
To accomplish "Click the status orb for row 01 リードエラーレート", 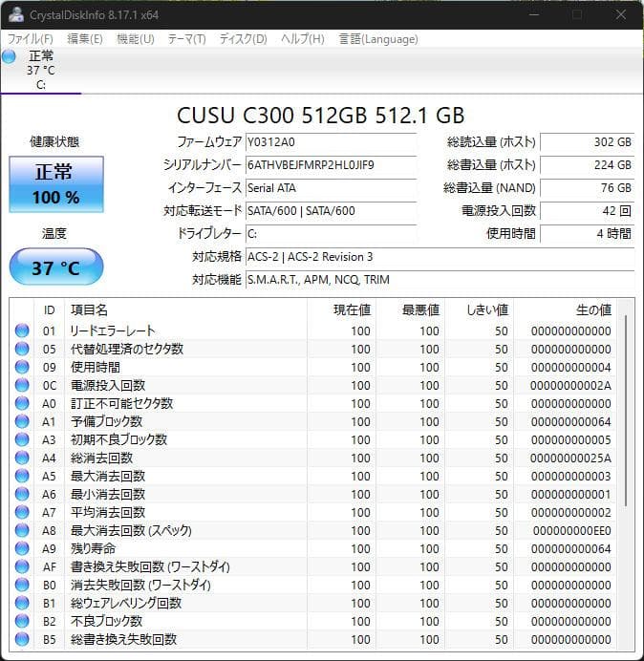I will tap(22, 330).
